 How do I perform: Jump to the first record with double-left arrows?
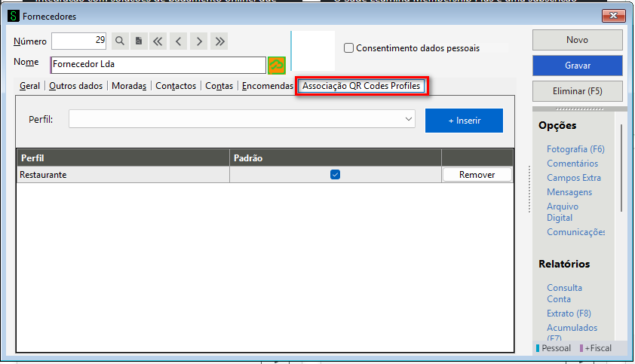click(158, 41)
